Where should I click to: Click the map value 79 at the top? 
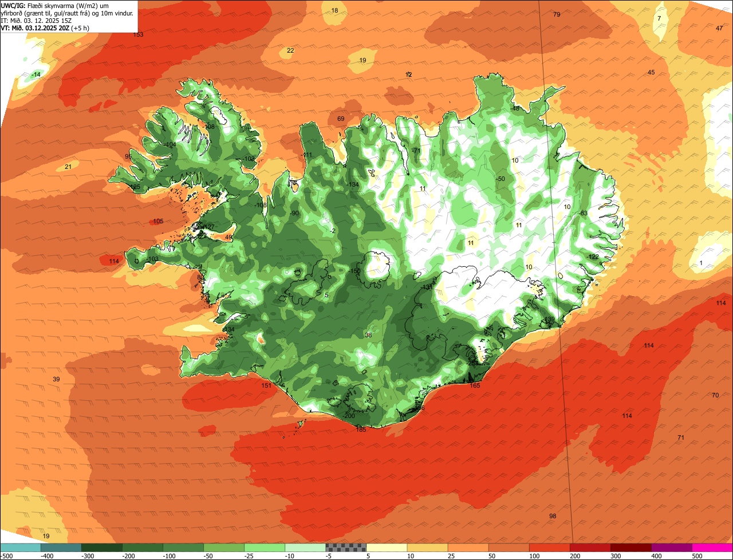tap(557, 14)
